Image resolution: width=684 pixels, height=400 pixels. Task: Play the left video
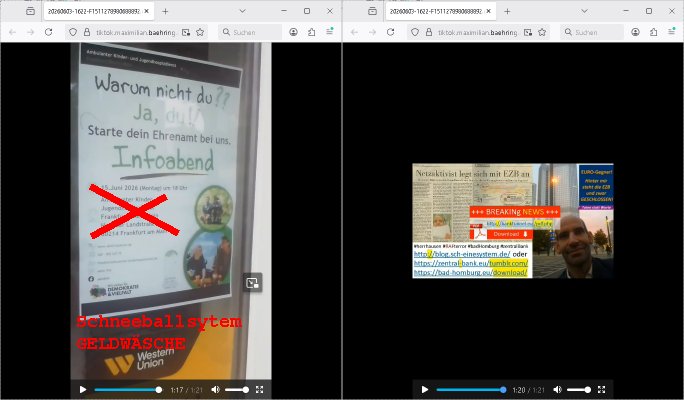pyautogui.click(x=82, y=390)
